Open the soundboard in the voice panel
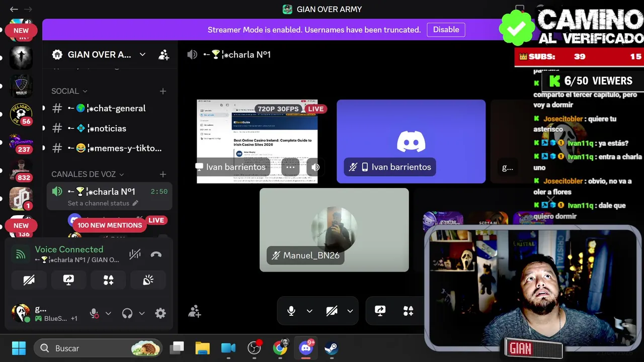Screen dimensions: 644x362 148,281
